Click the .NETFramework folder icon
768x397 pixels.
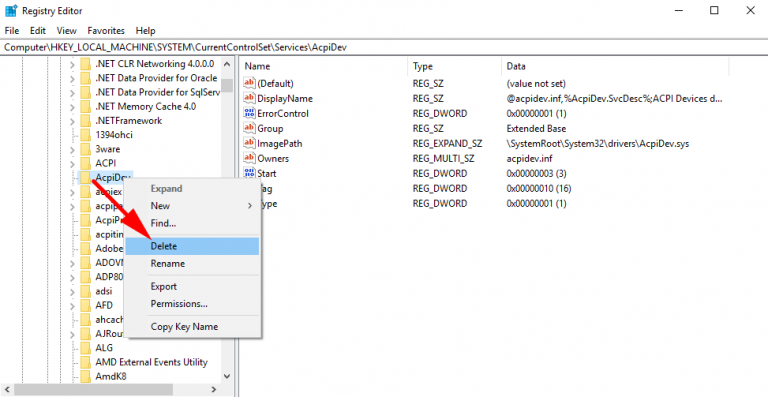[x=86, y=121]
